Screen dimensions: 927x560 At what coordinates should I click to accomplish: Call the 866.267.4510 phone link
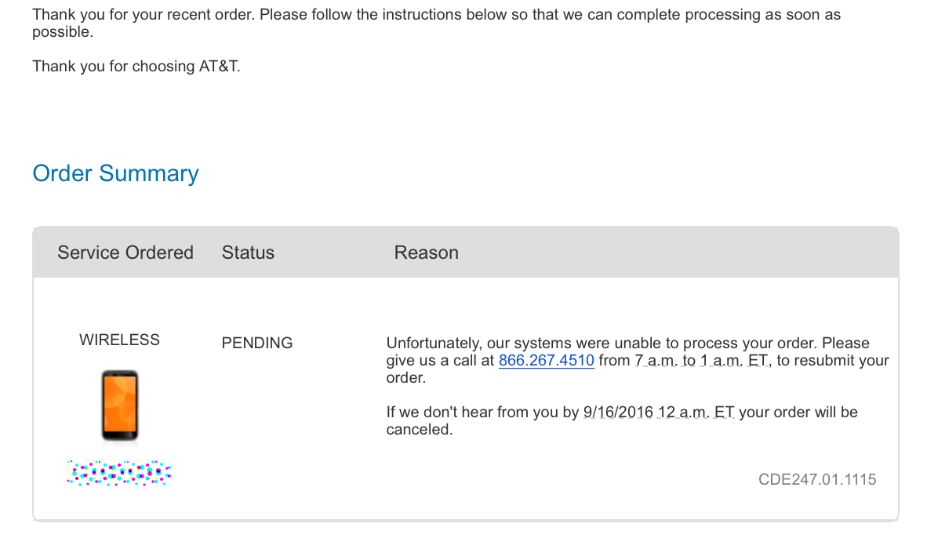click(547, 361)
